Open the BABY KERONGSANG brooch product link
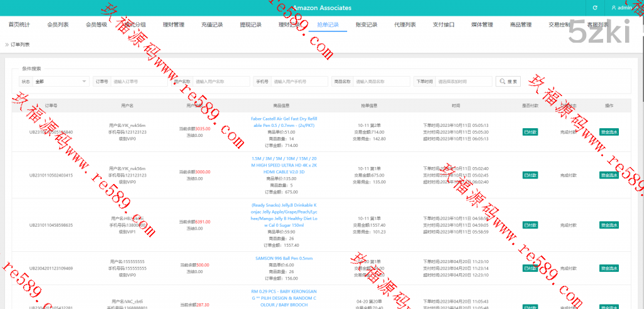This screenshot has height=309, width=644. tap(284, 298)
